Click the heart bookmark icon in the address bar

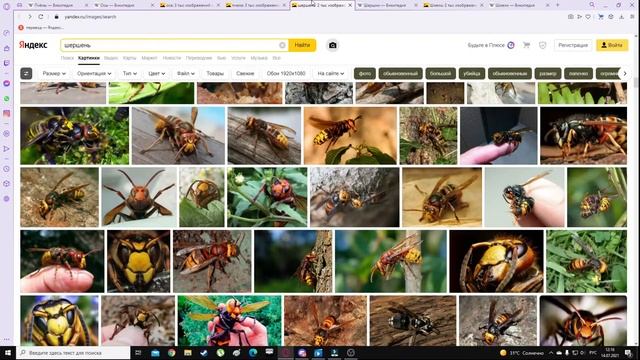tap(588, 17)
